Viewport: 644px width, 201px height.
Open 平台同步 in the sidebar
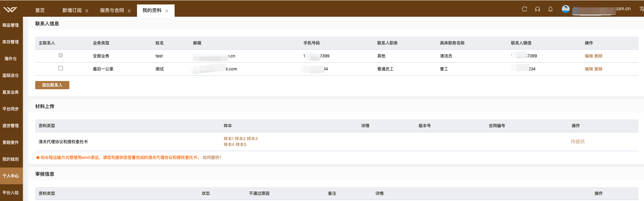11,109
